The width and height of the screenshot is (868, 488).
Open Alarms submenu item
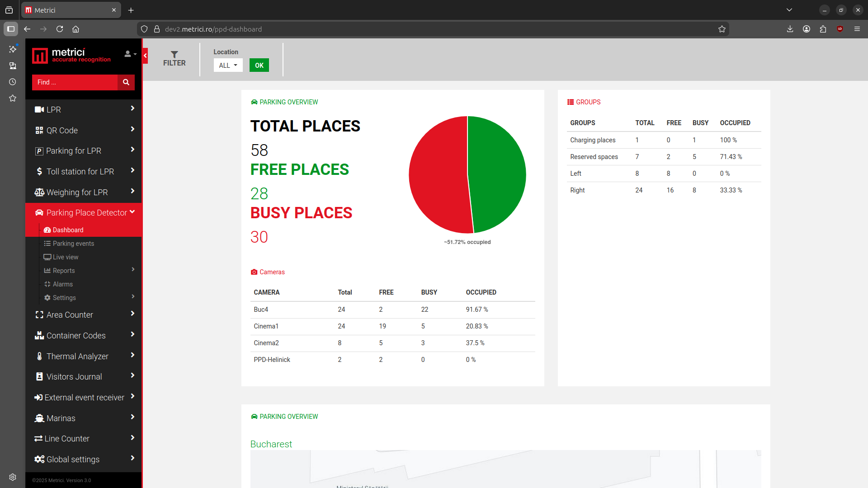coord(62,284)
